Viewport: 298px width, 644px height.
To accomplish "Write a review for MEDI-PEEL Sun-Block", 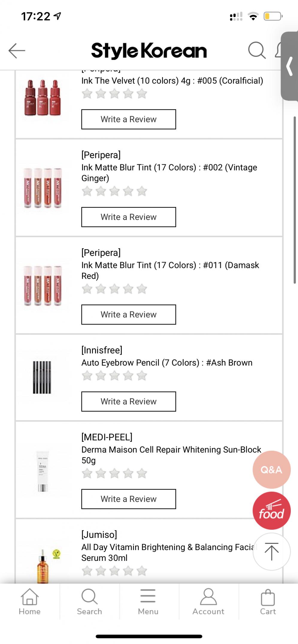I will pos(128,499).
